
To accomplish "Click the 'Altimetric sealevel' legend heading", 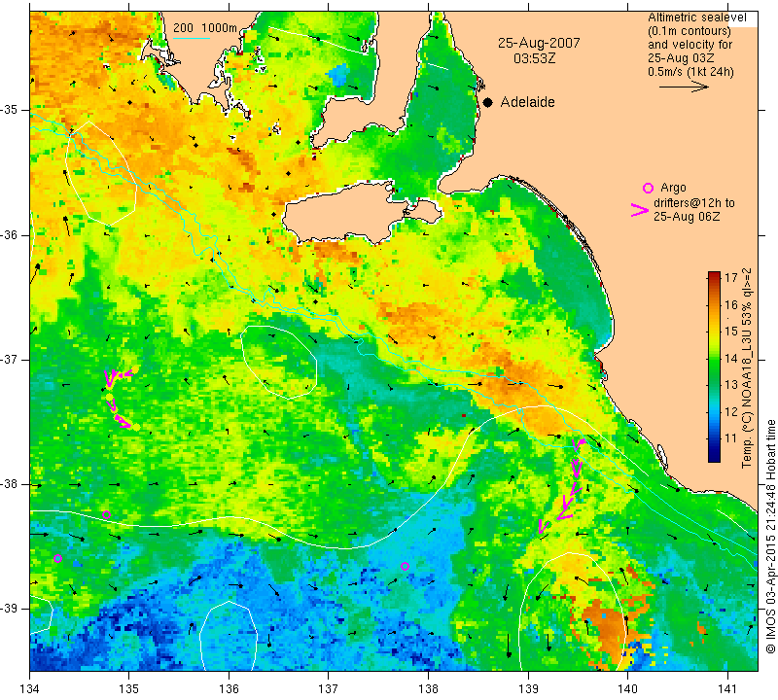I will 696,17.
